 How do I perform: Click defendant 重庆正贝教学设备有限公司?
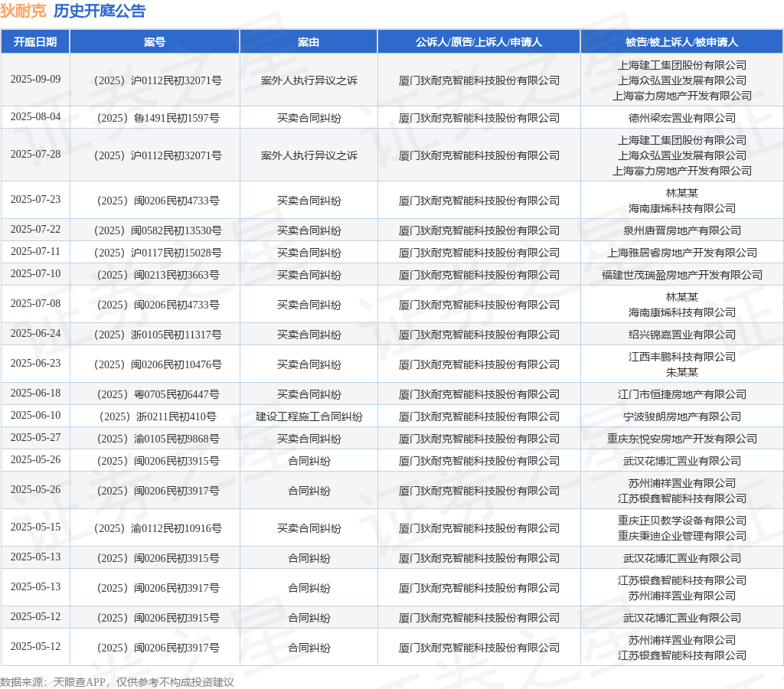click(682, 521)
